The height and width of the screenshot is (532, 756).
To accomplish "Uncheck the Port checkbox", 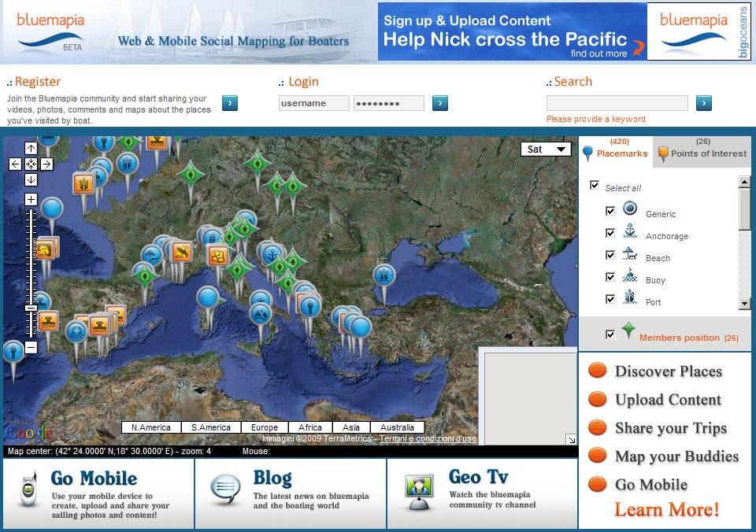I will tap(610, 299).
